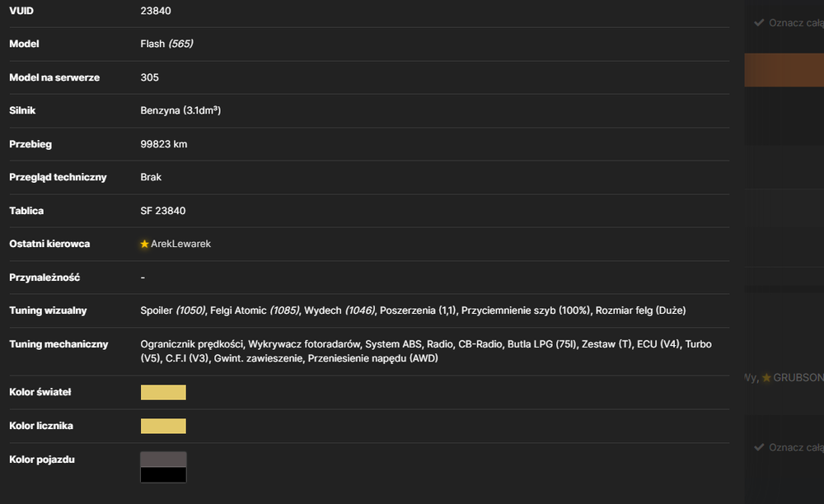
Task: Select the mileage value 99823 km
Action: (163, 144)
